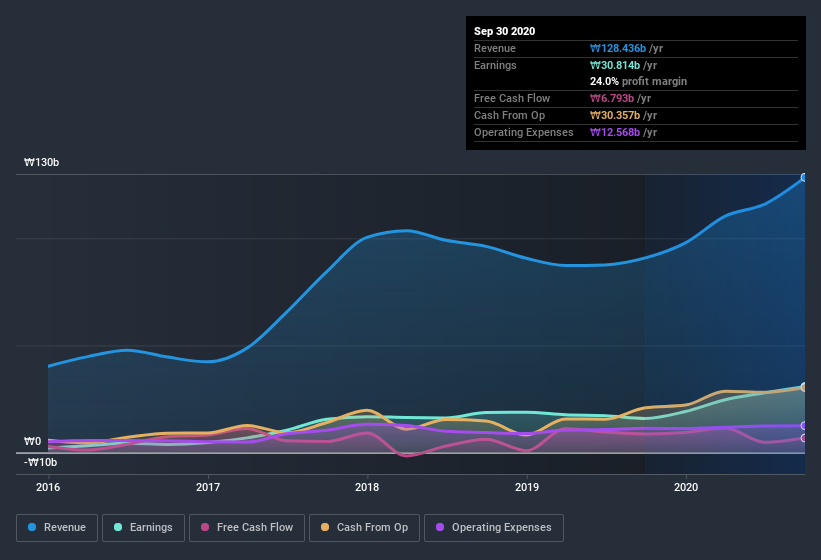
Task: Select the 2018 x-axis label
Action: click(x=367, y=487)
